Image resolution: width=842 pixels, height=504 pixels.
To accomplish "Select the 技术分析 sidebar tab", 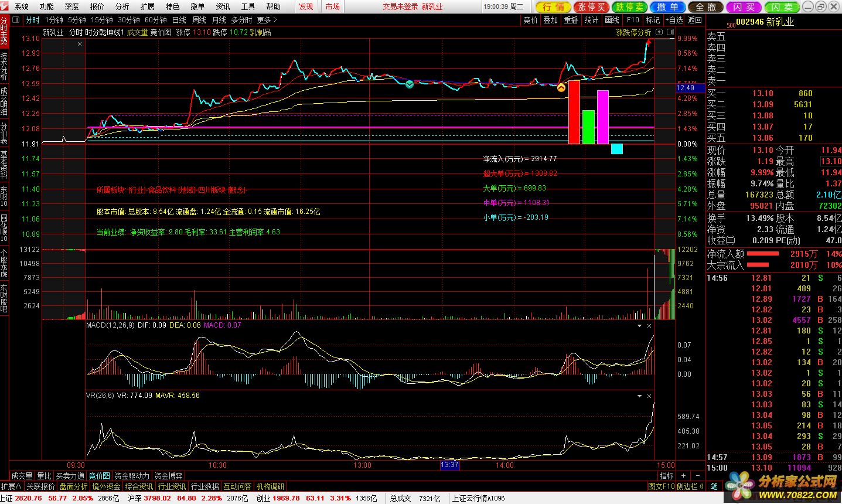I will 4,65.
